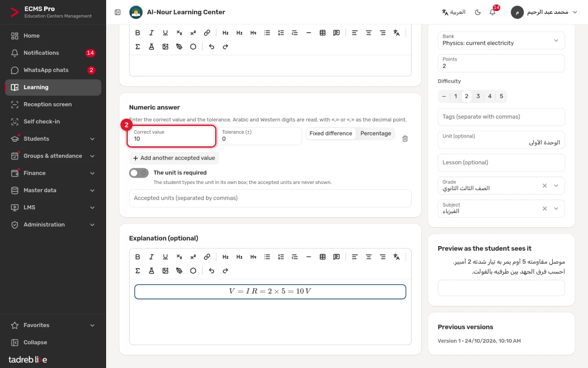The height and width of the screenshot is (368, 588).
Task: Expand the Students menu in the sidebar
Action: tap(53, 139)
